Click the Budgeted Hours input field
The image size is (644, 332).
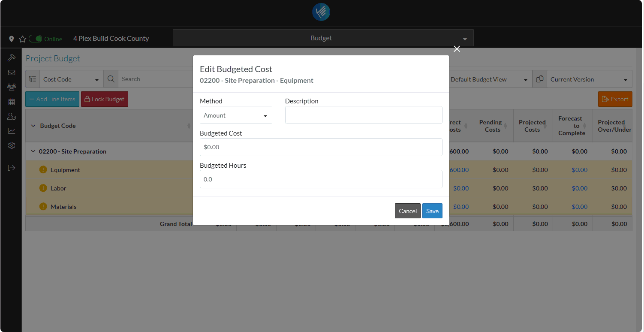[x=321, y=179]
